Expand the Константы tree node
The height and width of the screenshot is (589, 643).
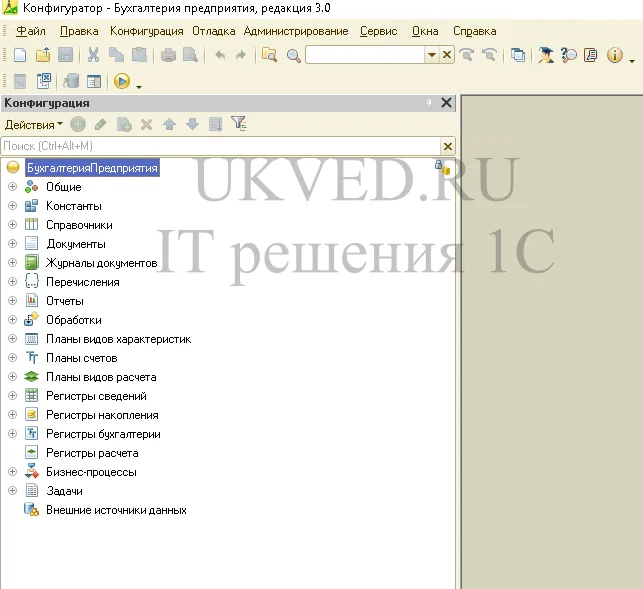[x=12, y=205]
